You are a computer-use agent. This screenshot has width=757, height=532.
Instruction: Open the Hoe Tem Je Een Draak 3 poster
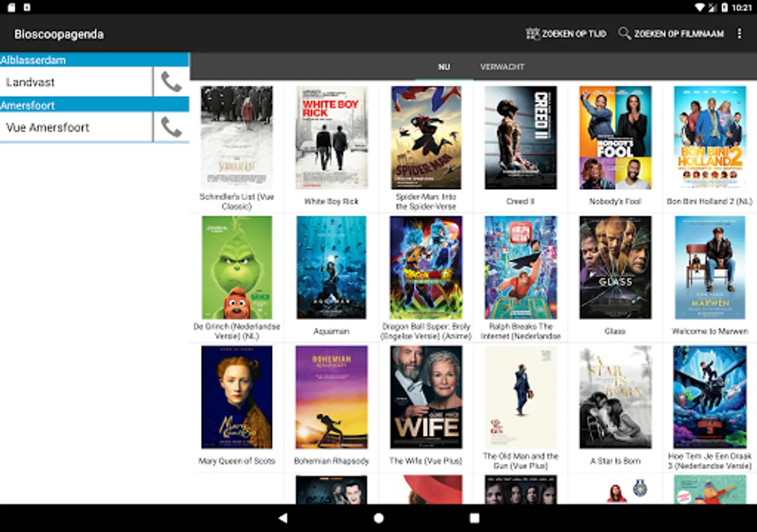pos(710,397)
